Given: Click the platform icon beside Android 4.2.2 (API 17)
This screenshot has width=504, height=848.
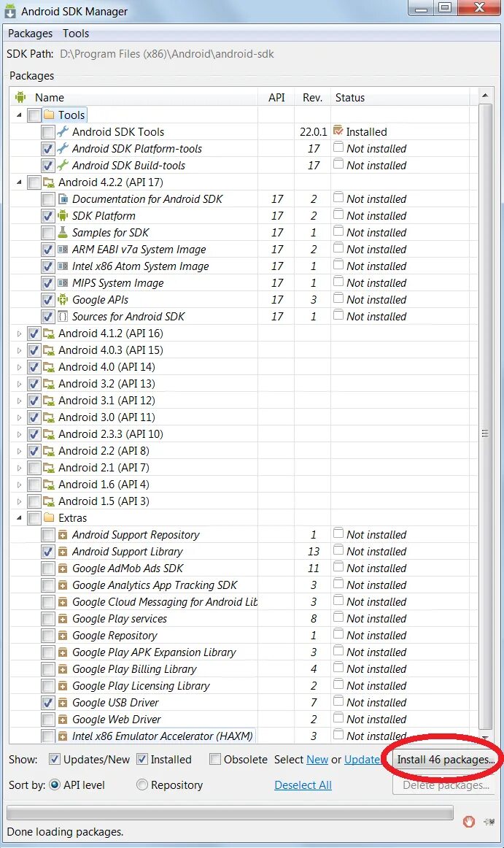Looking at the screenshot, I should (49, 182).
